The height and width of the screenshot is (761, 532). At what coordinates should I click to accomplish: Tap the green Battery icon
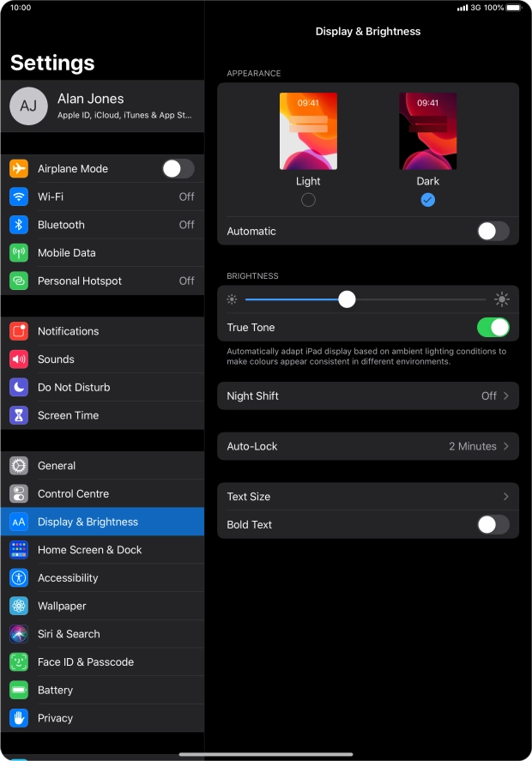19,690
